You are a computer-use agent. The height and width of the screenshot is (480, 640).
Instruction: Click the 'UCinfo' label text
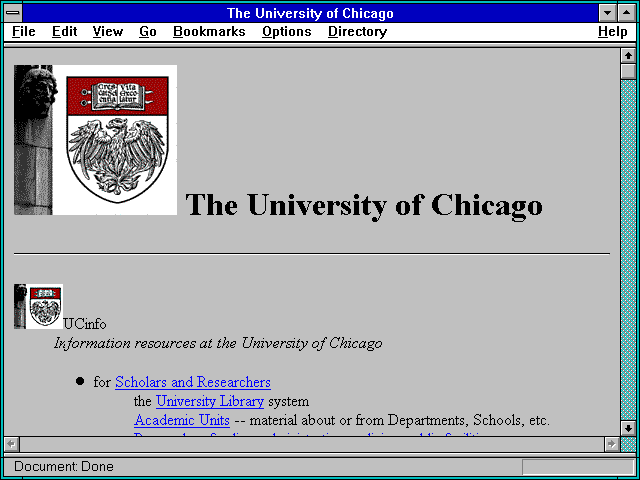(85, 324)
